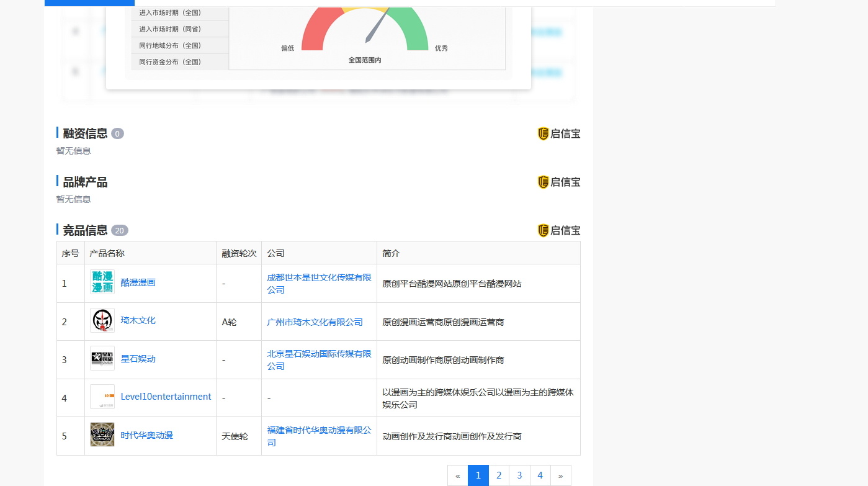Viewport: 868px width, 486px height.
Task: Go to next page with » button
Action: [x=560, y=475]
